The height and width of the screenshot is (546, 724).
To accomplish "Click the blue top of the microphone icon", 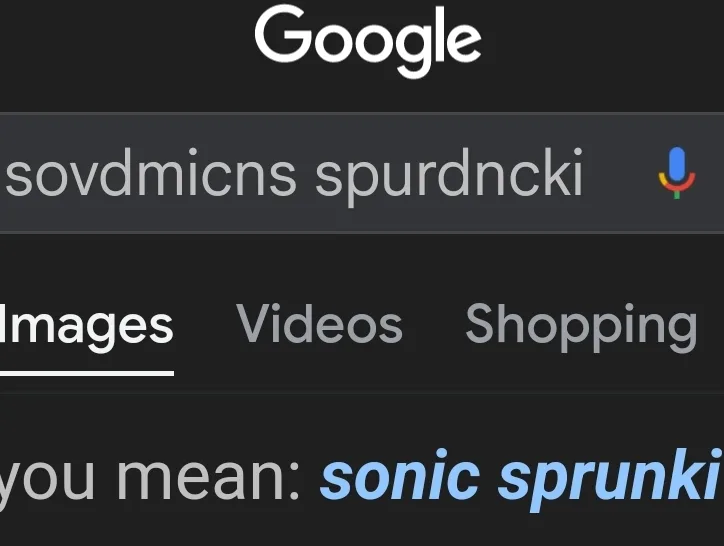I will [x=677, y=163].
